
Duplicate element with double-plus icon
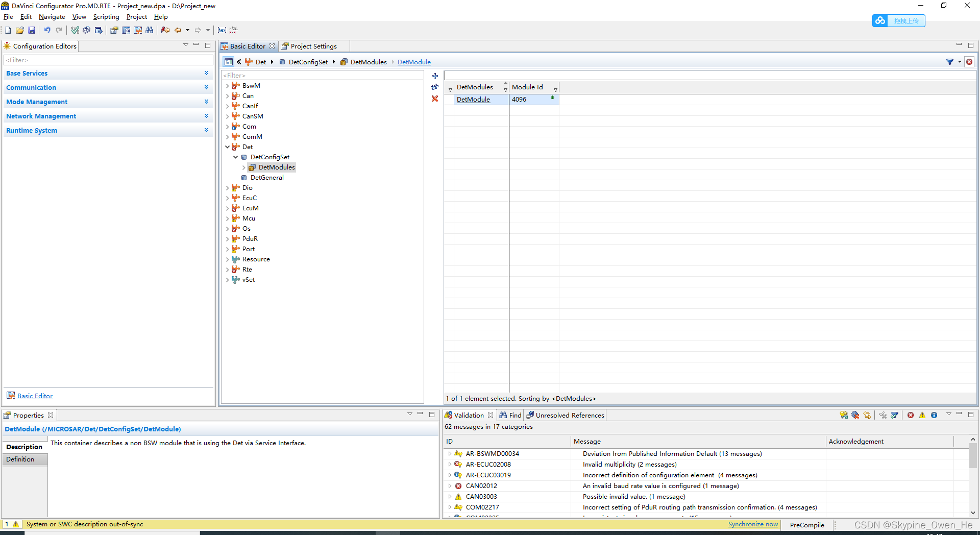[x=435, y=87]
